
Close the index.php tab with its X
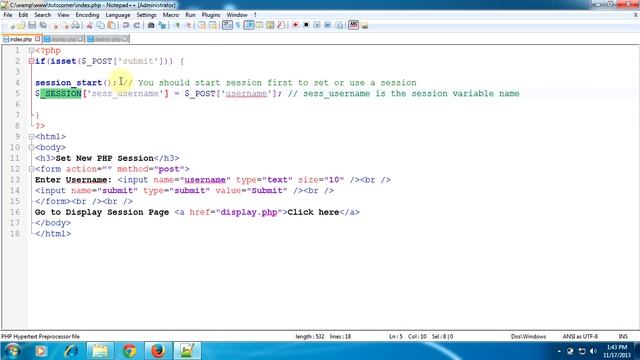coord(38,39)
